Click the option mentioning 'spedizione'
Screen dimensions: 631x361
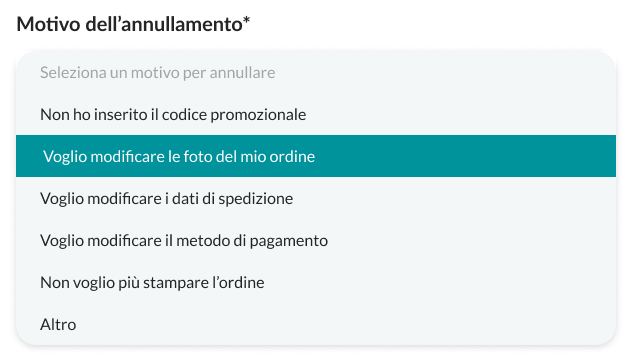coord(316,198)
